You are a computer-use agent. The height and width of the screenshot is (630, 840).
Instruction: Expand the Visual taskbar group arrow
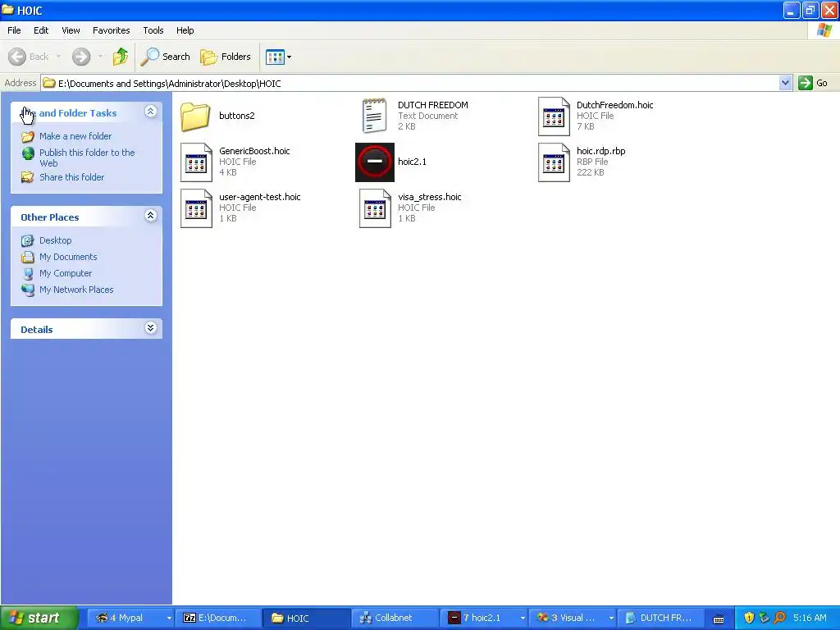point(610,619)
